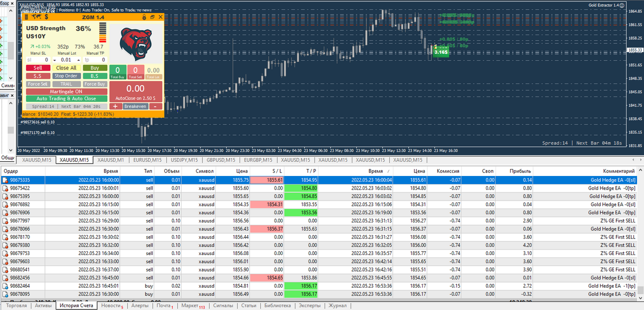The height and width of the screenshot is (310, 644).
Task: Open the Эксперты terminal tab
Action: [310, 305]
